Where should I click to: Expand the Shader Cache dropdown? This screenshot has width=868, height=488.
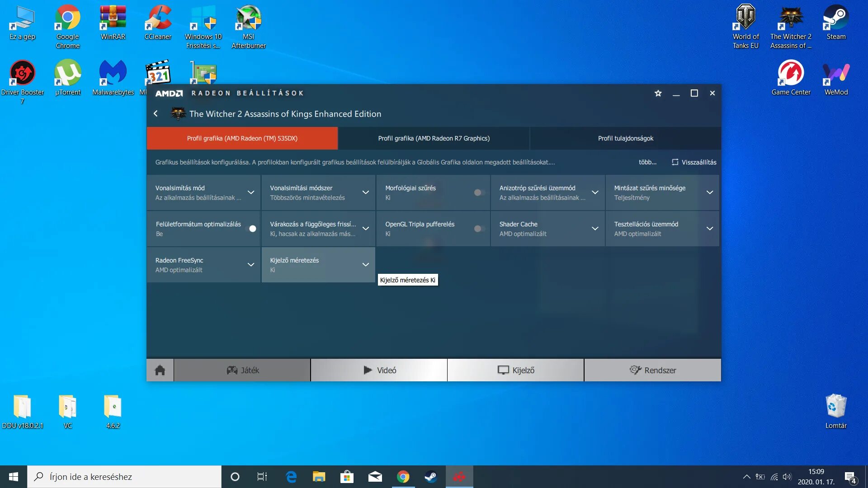tap(594, 229)
